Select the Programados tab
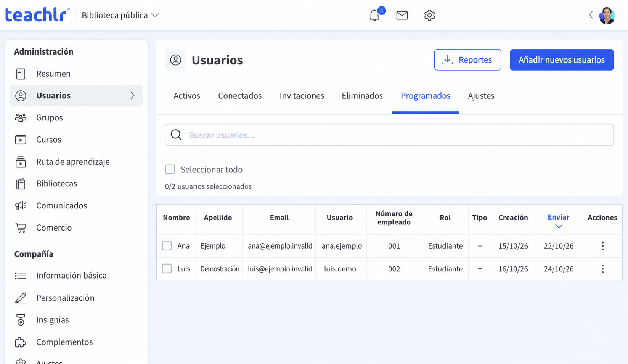628x364 pixels. click(426, 96)
